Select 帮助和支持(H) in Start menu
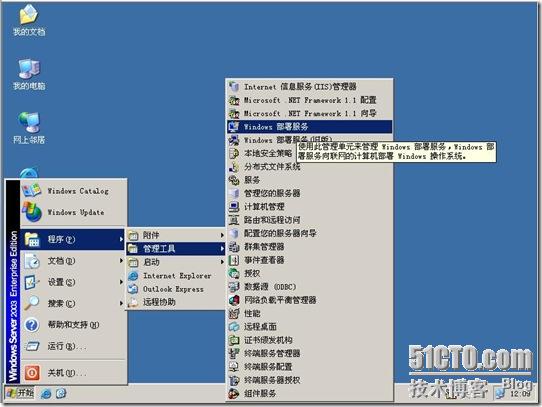This screenshot has height=407, width=542. coord(73,325)
